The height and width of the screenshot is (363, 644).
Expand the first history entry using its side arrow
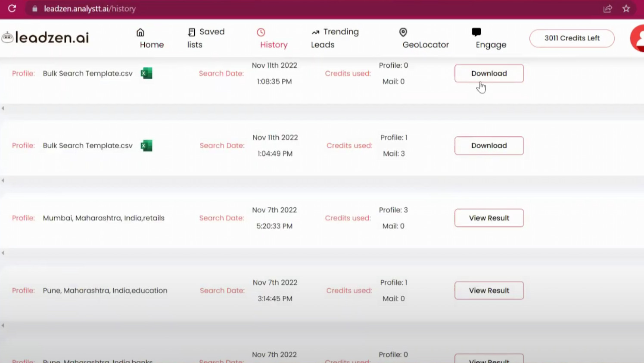coord(3,108)
